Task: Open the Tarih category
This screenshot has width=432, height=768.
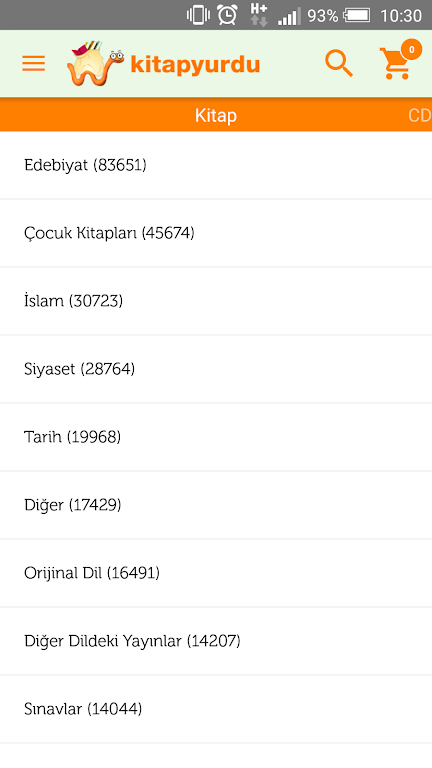Action: pyautogui.click(x=216, y=437)
